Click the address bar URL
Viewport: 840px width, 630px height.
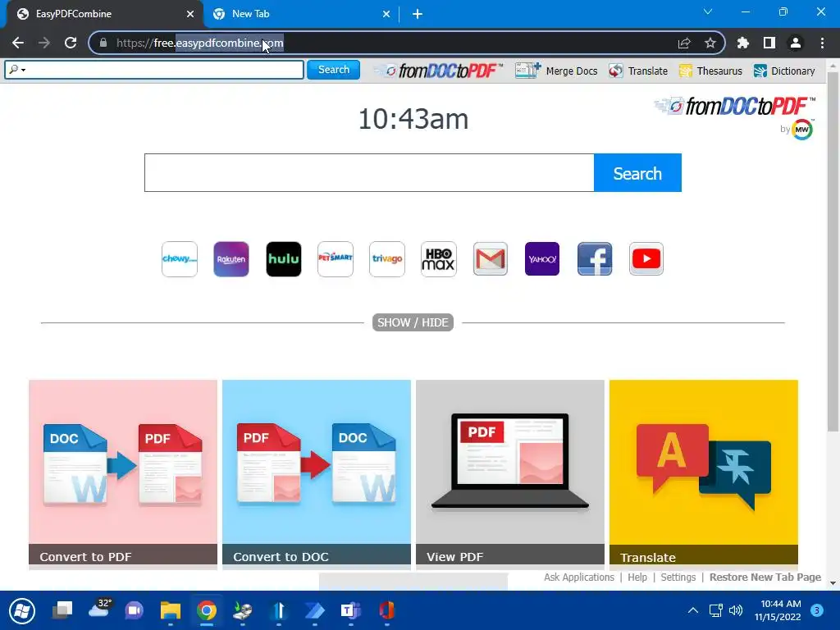(x=199, y=43)
